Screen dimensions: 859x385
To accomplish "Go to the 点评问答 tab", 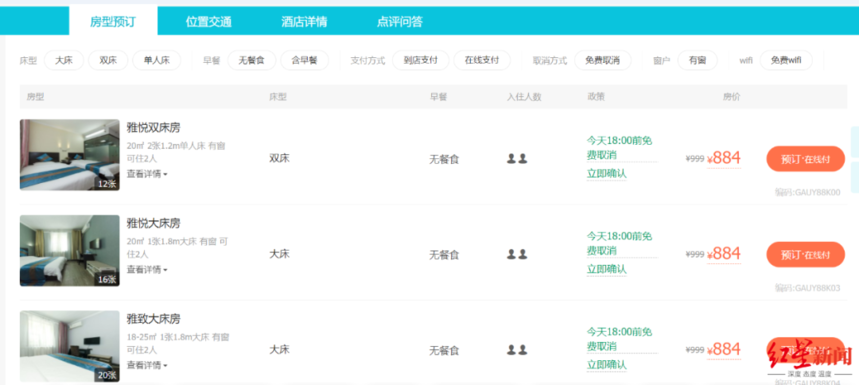I will click(400, 22).
